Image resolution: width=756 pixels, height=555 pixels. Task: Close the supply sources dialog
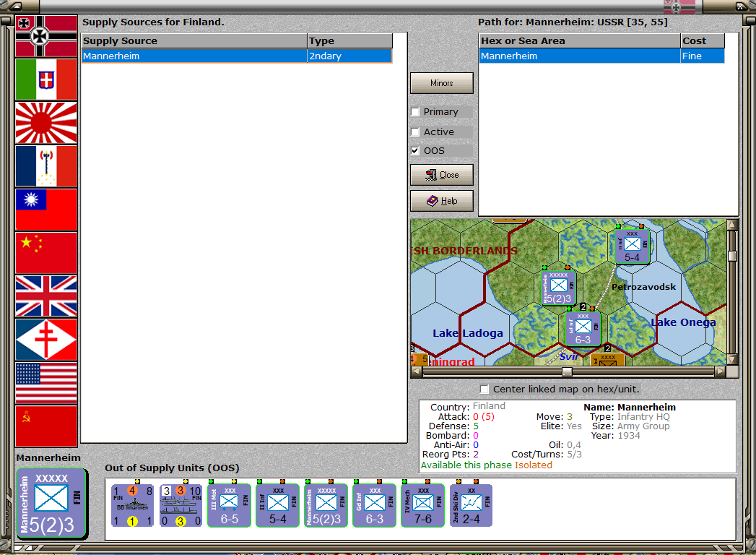(x=442, y=175)
